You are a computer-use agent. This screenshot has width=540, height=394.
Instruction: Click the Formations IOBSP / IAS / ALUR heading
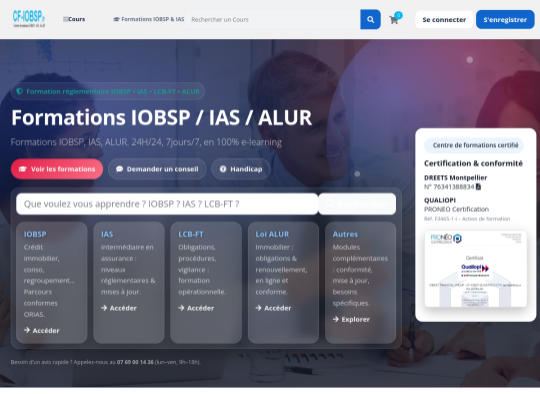[x=162, y=117]
